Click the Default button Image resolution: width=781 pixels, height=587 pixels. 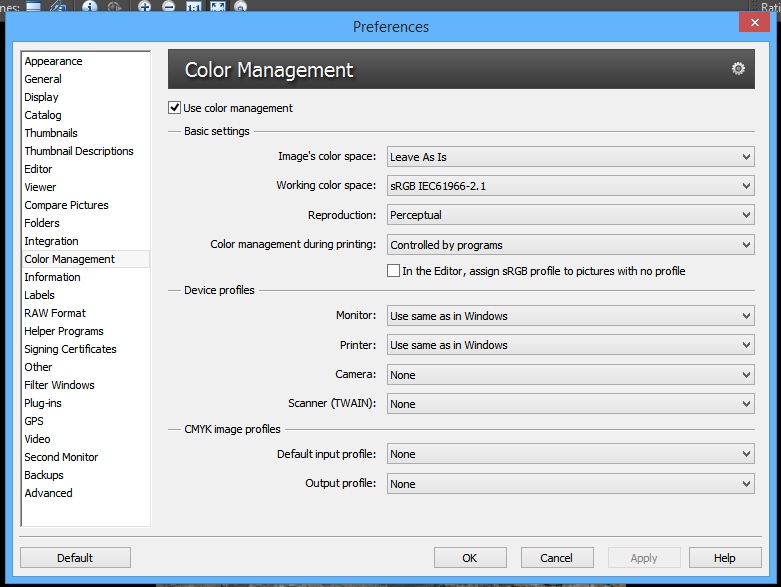[x=75, y=558]
